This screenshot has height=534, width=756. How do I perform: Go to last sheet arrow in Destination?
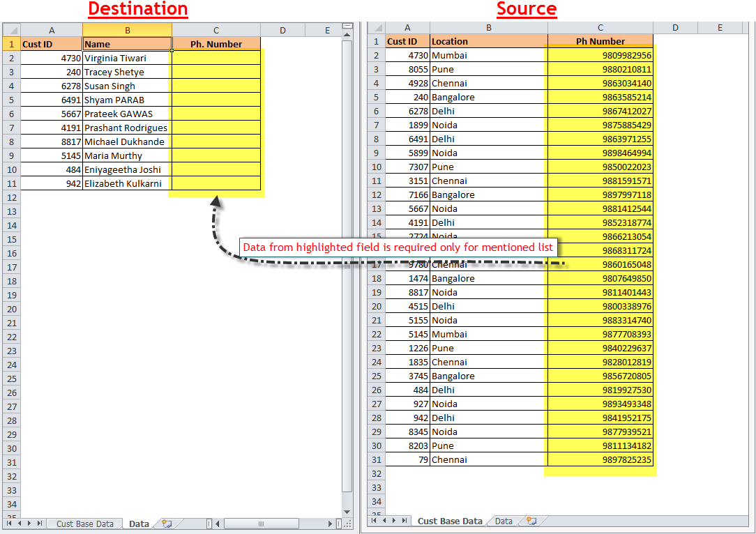(x=40, y=524)
